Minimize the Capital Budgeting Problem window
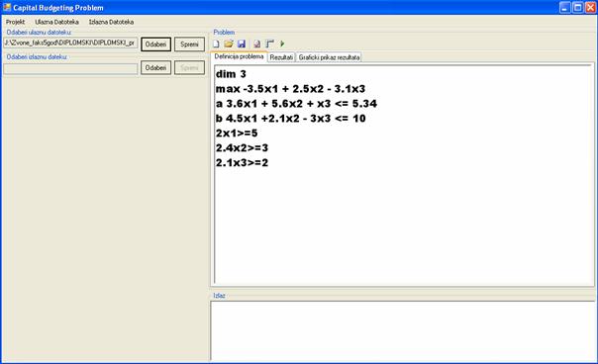Image resolution: width=598 pixels, height=364 pixels. [564, 7]
